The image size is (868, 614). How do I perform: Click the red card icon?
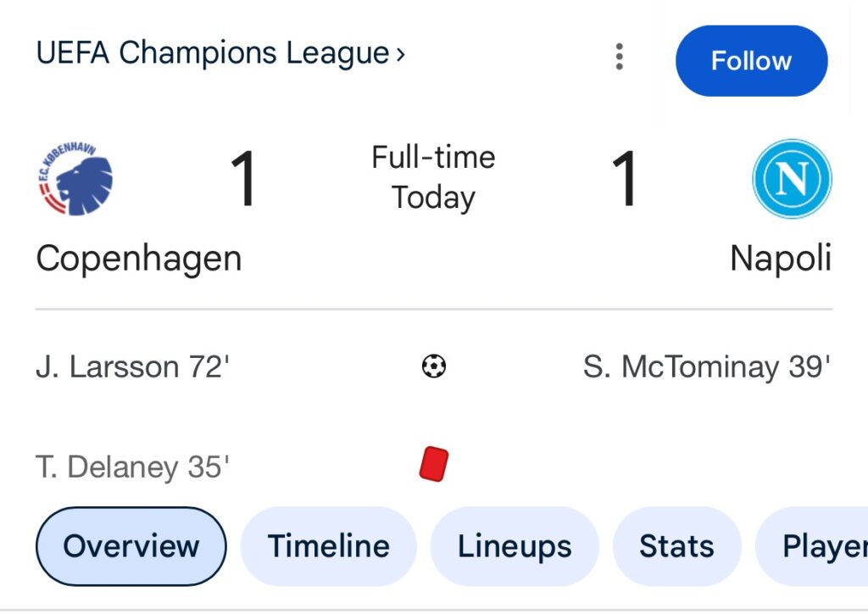click(433, 465)
